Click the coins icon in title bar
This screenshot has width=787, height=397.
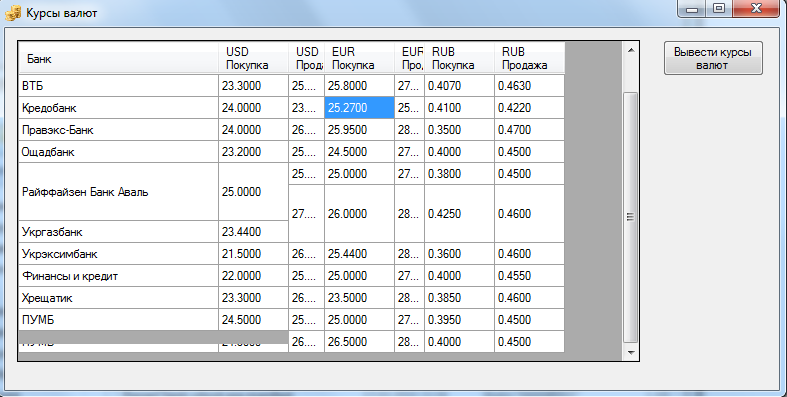(x=13, y=13)
